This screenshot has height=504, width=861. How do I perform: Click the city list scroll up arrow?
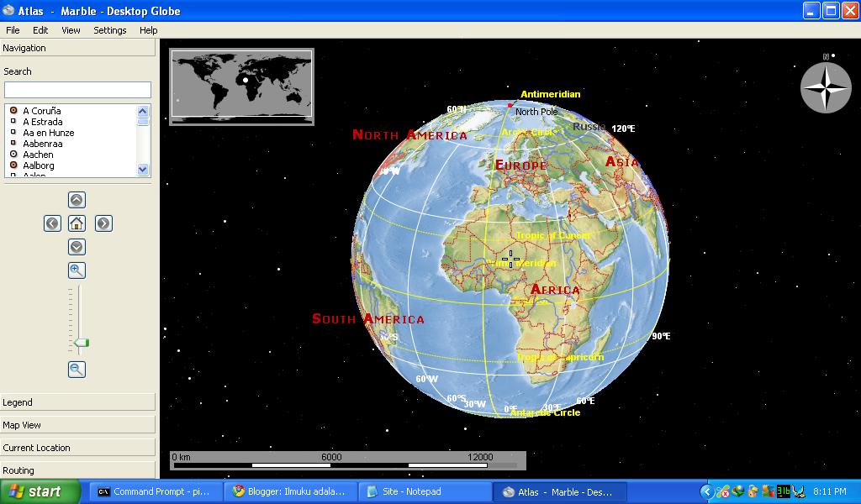(143, 112)
